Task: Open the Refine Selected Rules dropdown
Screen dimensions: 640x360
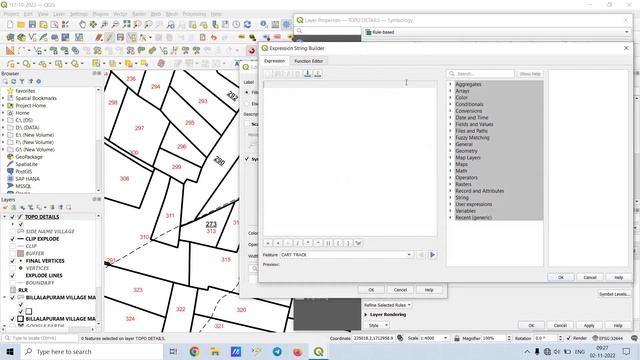Action: click(387, 305)
